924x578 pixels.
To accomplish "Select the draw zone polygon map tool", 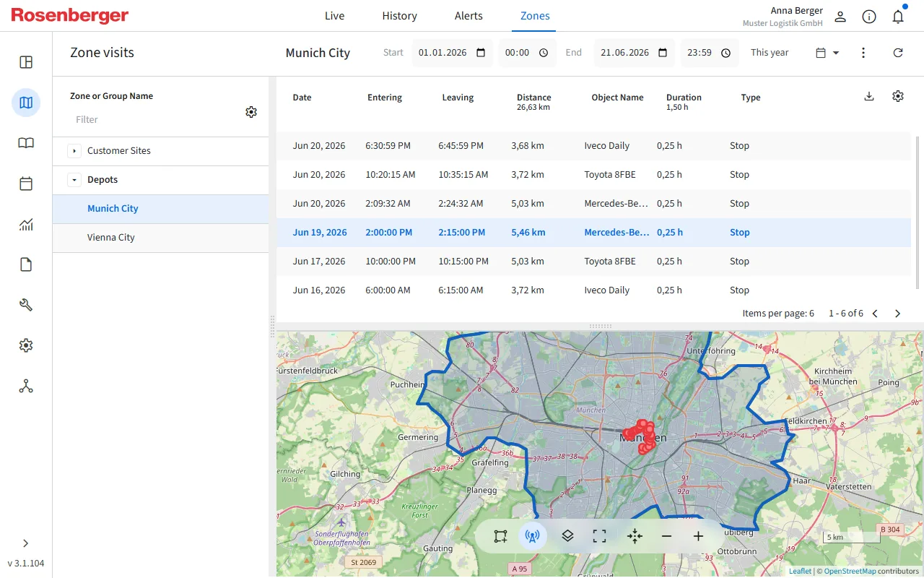I will tap(500, 536).
